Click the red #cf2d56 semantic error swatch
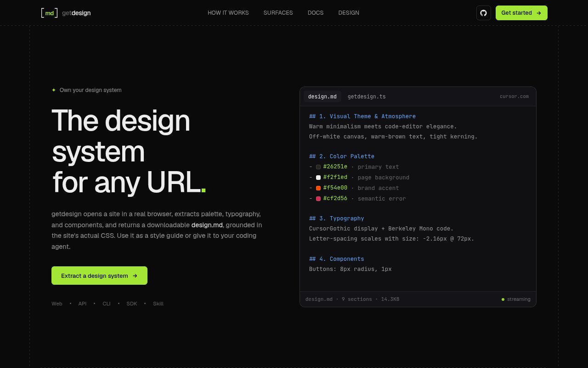The height and width of the screenshot is (368, 588). [318, 199]
